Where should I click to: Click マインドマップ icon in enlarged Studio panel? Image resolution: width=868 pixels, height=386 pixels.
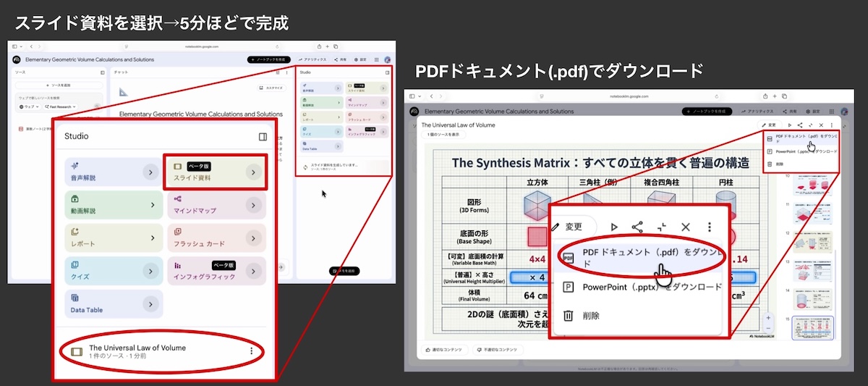click(177, 198)
